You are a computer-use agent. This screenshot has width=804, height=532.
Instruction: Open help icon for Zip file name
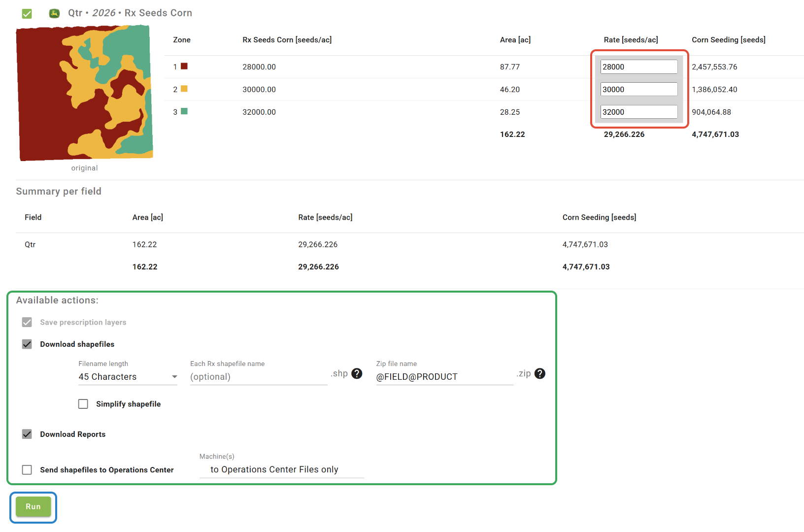click(x=540, y=374)
